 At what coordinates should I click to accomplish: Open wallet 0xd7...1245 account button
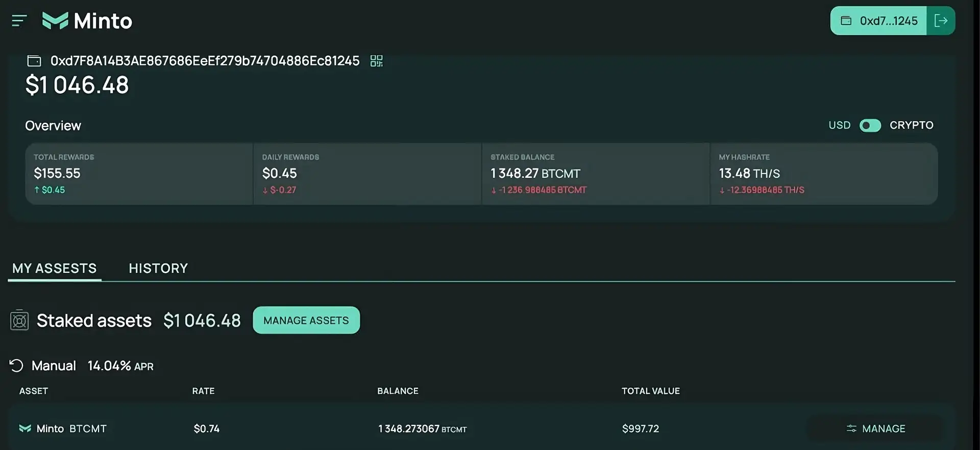[x=878, y=21]
